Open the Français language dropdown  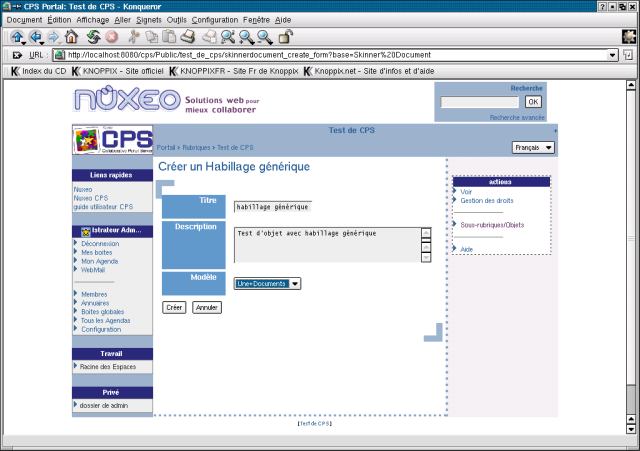[533, 147]
